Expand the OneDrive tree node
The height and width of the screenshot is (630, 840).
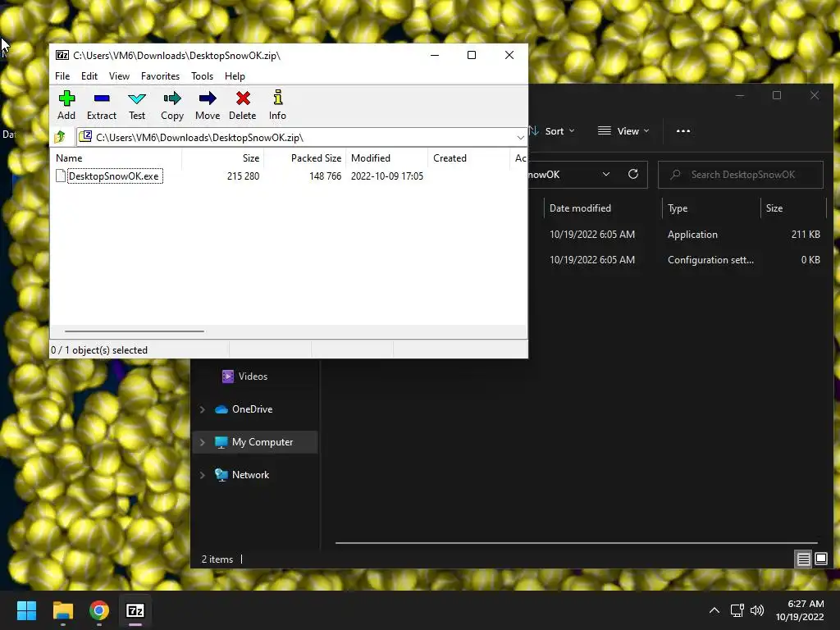point(203,409)
